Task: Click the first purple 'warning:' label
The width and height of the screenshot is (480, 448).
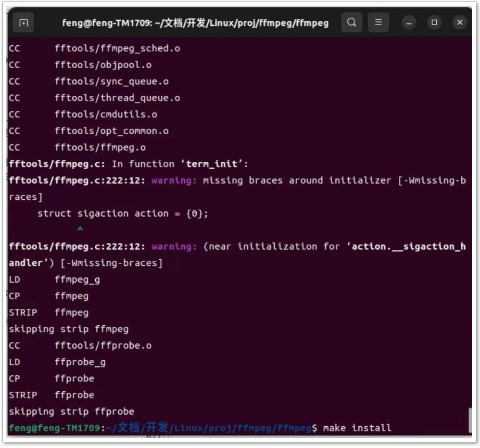Action: (x=174, y=181)
